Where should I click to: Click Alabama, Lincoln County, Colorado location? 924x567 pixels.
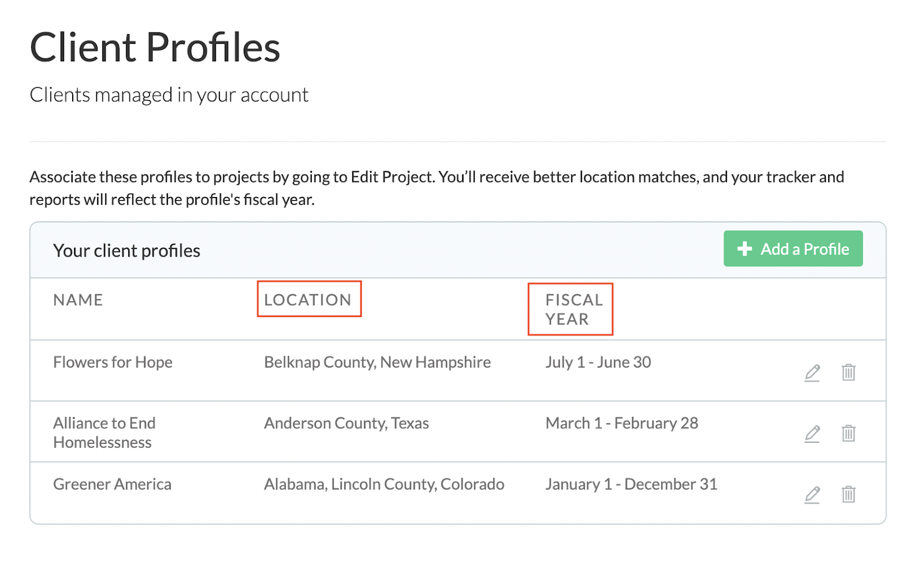point(384,484)
